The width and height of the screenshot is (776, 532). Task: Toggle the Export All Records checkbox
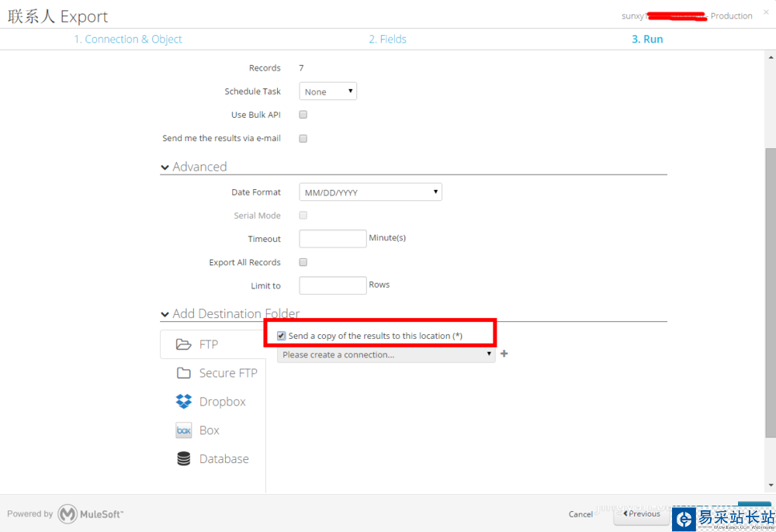pyautogui.click(x=303, y=262)
